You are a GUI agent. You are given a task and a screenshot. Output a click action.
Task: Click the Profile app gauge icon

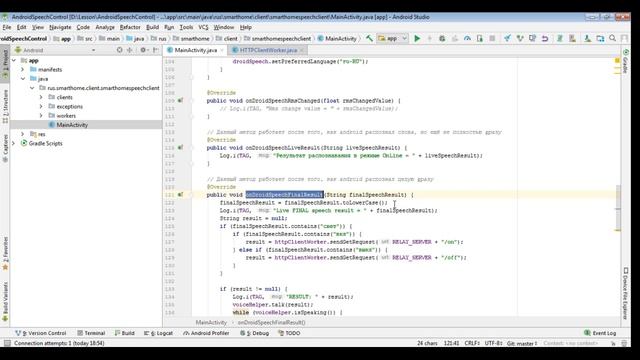(467, 38)
